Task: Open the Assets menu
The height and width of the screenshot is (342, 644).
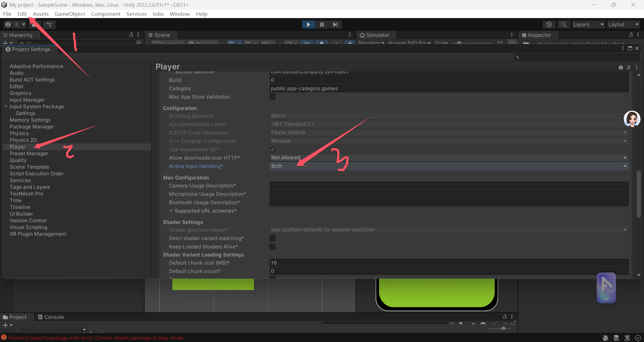Action: pos(41,14)
